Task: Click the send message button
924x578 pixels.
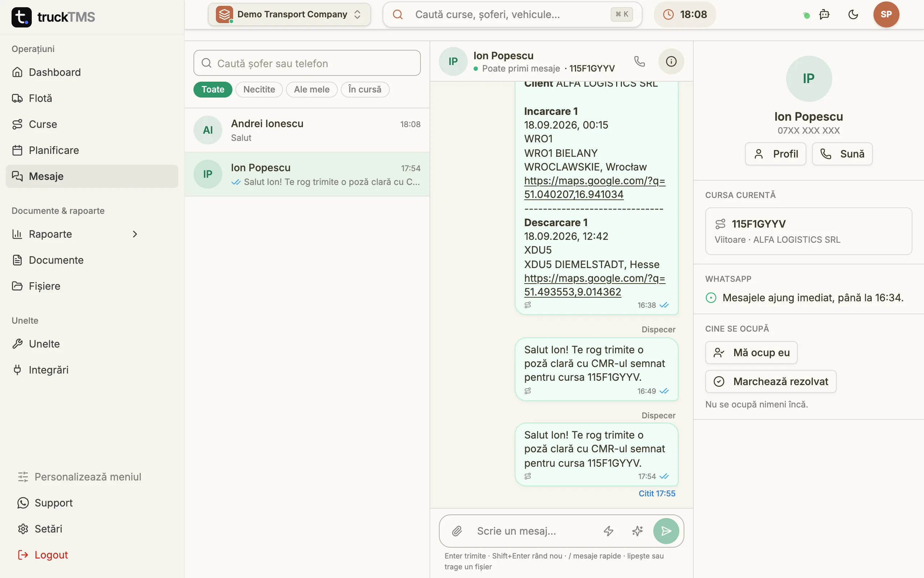Action: point(666,531)
